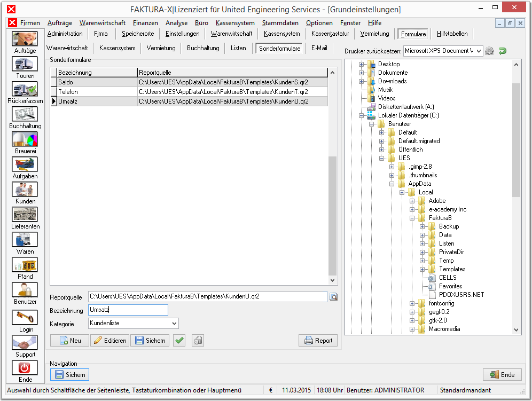Click the table scrollbar up arrow
Viewport: 532px width, 401px height.
tap(332, 73)
